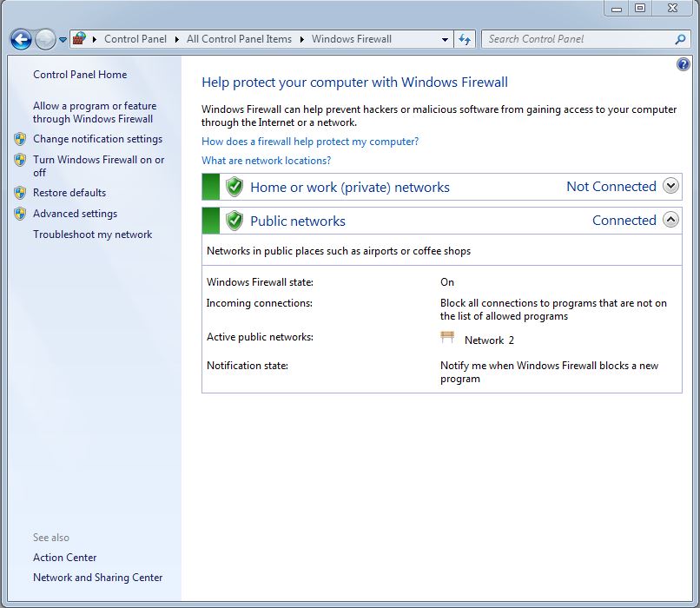
Task: Click the Public networks heading
Action: [x=298, y=221]
